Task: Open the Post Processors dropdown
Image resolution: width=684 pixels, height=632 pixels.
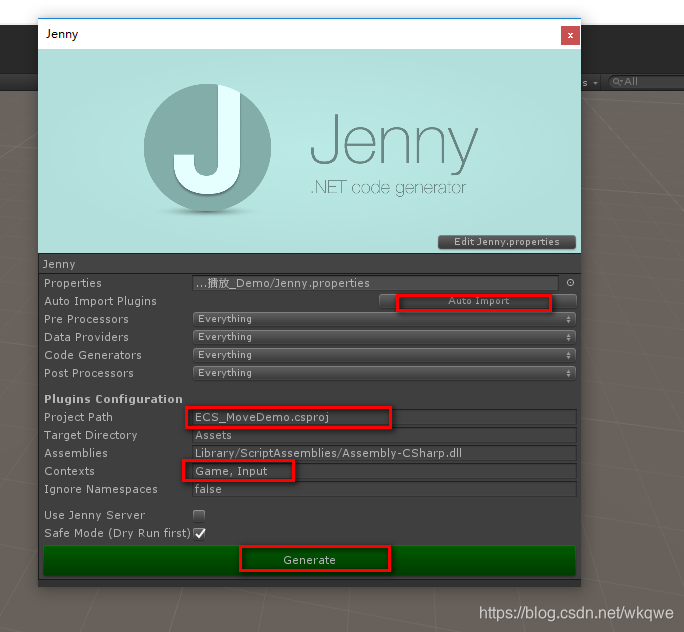Action: (384, 373)
